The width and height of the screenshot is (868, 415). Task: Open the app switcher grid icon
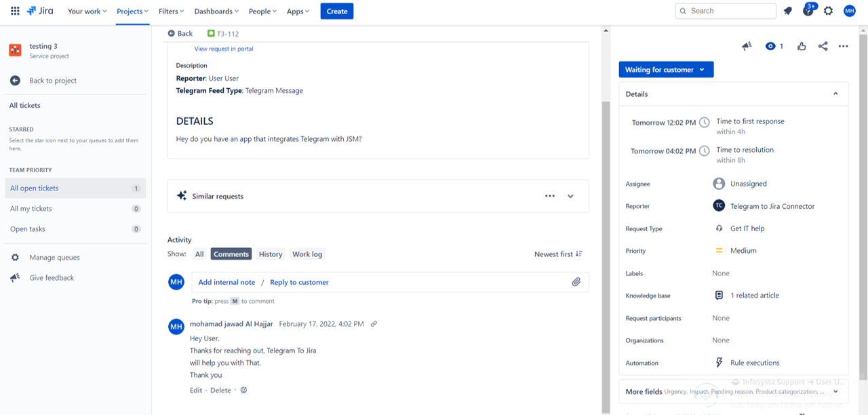coord(15,11)
